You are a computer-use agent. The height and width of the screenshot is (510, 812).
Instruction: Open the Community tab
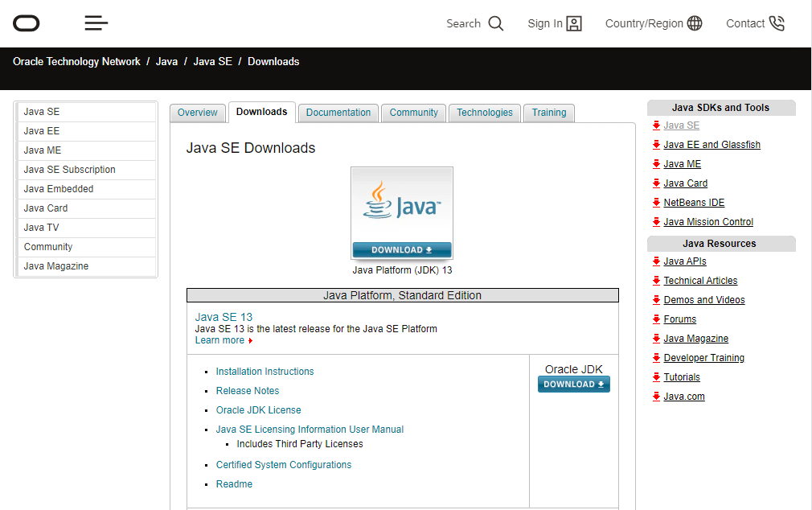pyautogui.click(x=414, y=113)
